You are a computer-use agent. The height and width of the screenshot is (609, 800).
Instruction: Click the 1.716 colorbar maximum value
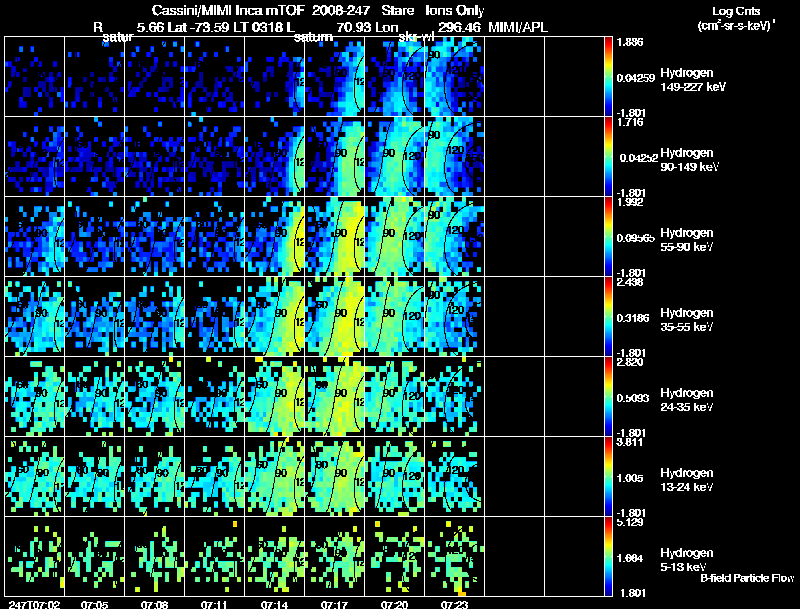tap(630, 122)
